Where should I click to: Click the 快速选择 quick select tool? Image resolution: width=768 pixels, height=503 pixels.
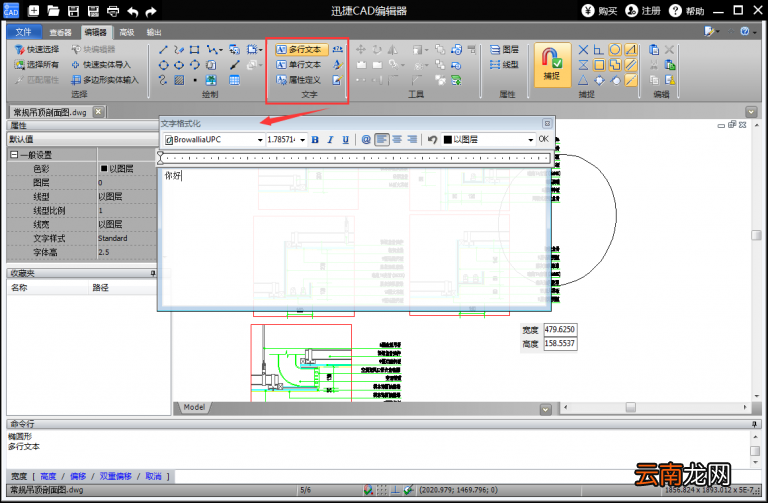tap(37, 49)
